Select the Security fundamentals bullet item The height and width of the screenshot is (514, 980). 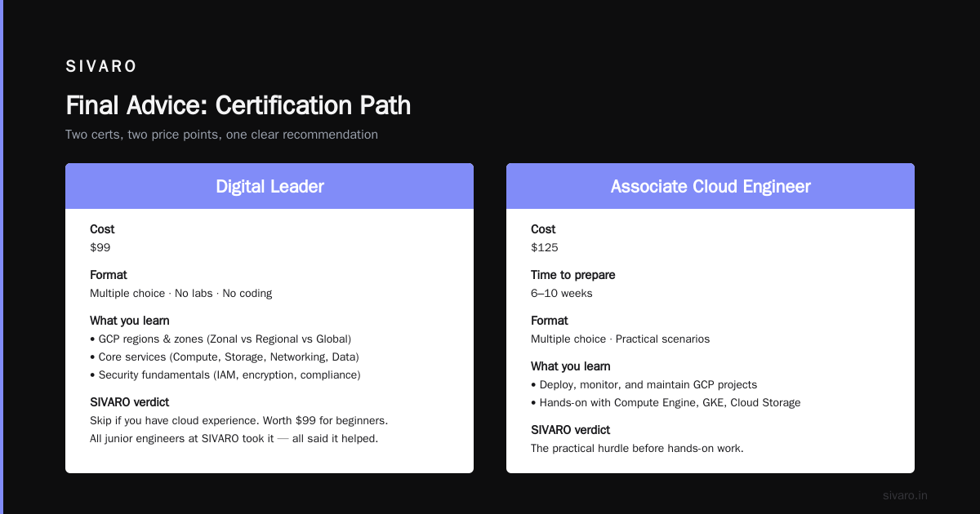click(x=225, y=374)
